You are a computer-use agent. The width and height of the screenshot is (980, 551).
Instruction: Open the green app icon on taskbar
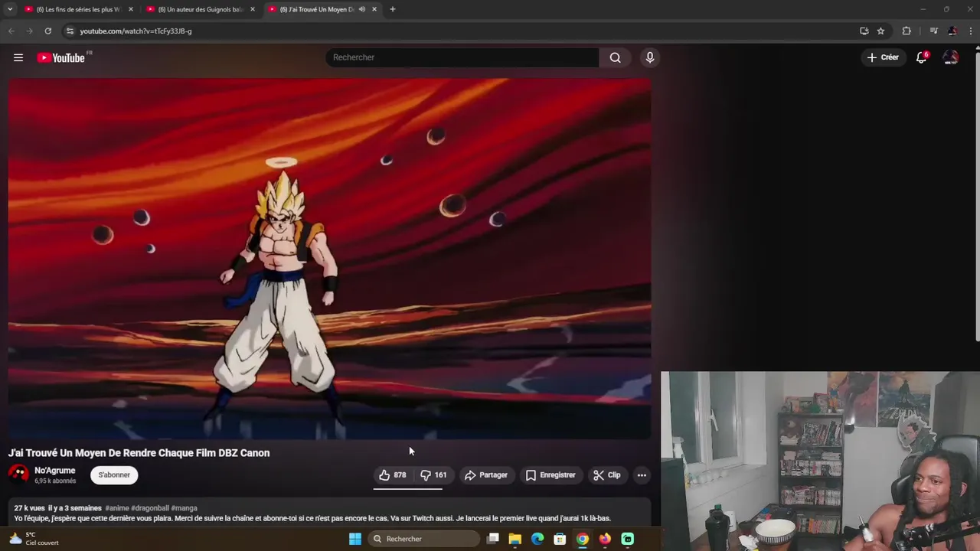click(x=628, y=539)
